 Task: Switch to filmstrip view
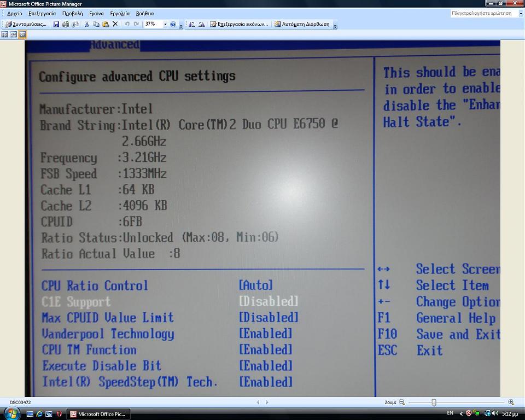coord(13,34)
